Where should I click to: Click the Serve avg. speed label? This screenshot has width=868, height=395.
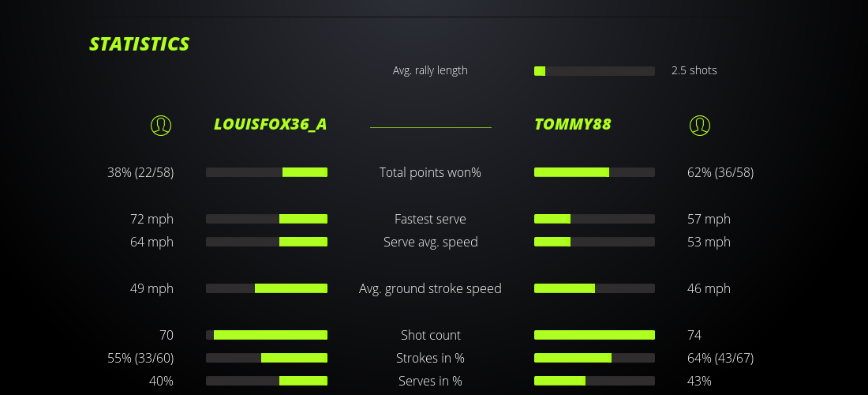[430, 242]
